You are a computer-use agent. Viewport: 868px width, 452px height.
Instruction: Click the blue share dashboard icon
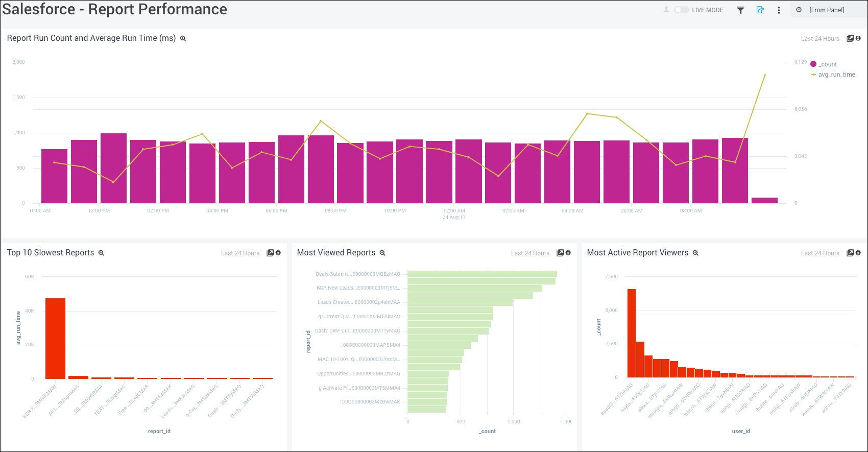click(x=760, y=10)
